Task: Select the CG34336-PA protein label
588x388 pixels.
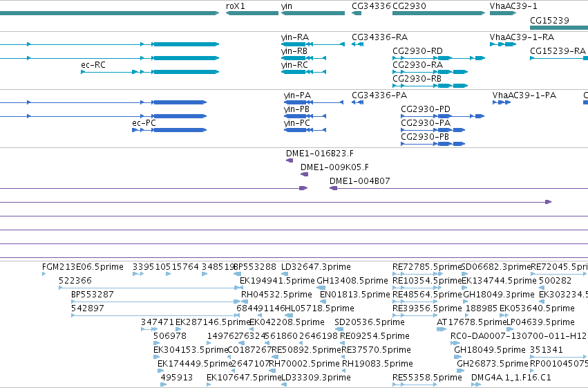Action: 379,95
